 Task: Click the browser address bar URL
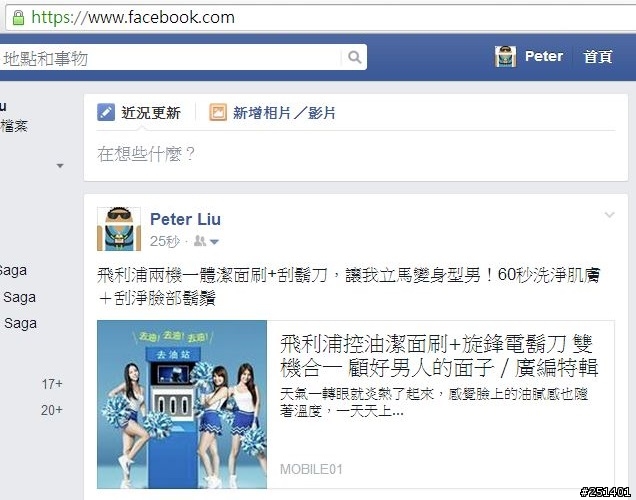(133, 17)
